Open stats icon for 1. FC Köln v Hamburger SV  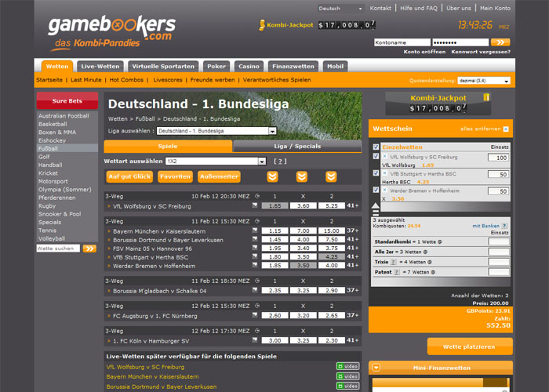255,340
